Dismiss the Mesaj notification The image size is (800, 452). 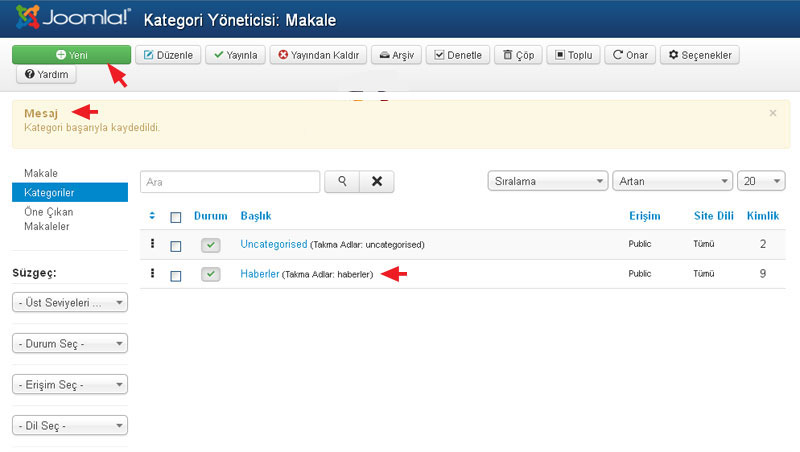(x=772, y=113)
